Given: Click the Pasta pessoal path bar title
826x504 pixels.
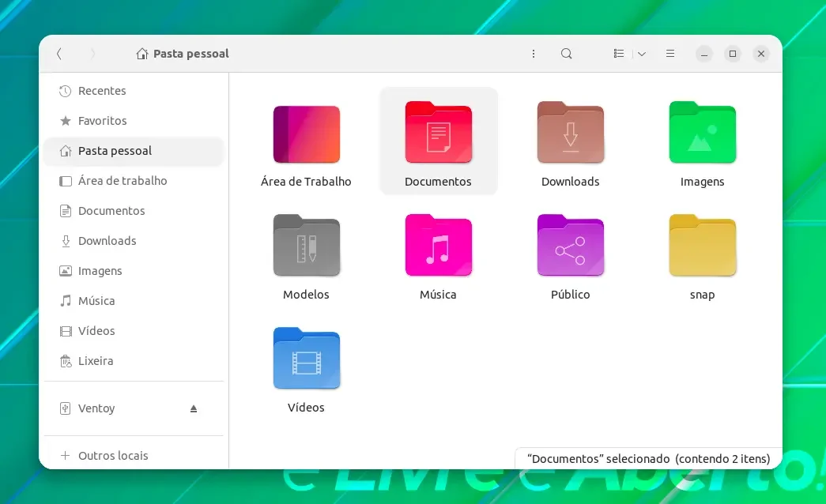Looking at the screenshot, I should point(190,54).
